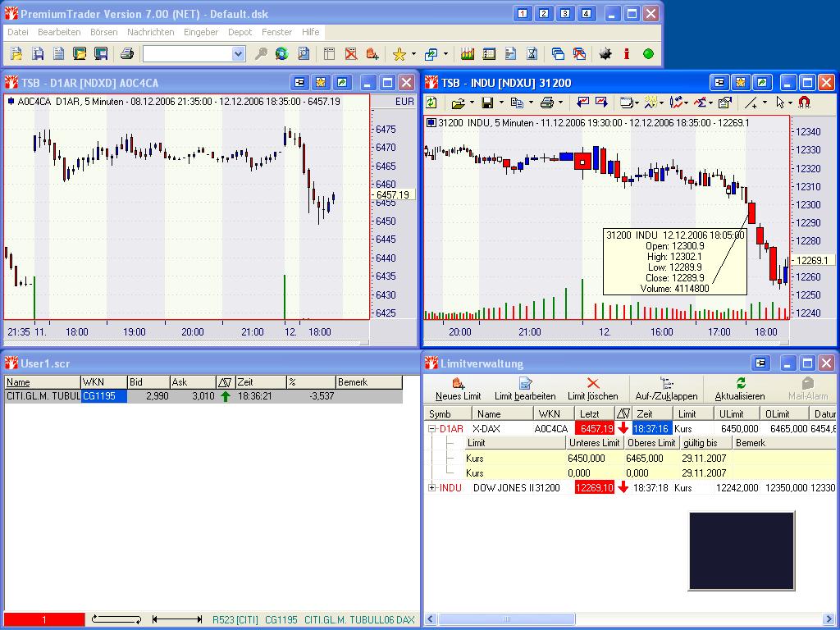The height and width of the screenshot is (630, 840).
Task: Select the arrow pointer tool on chart toolbar
Action: 781,103
